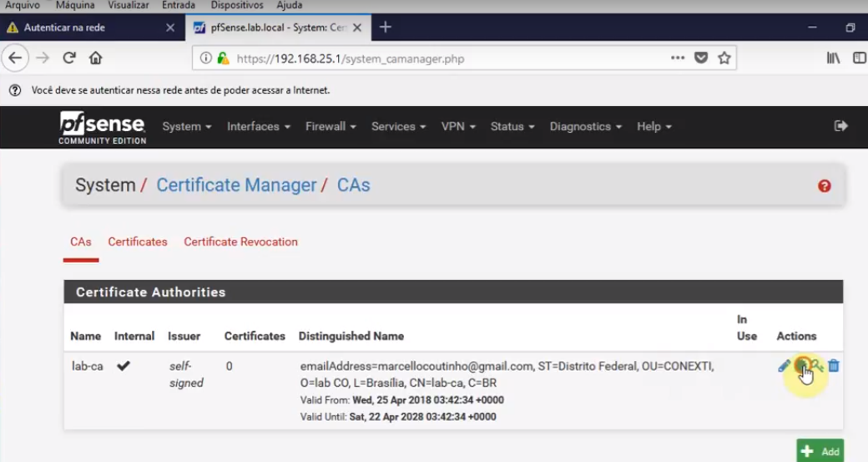View connection security lock warning icon
Viewport: 868px width, 462px height.
click(223, 58)
